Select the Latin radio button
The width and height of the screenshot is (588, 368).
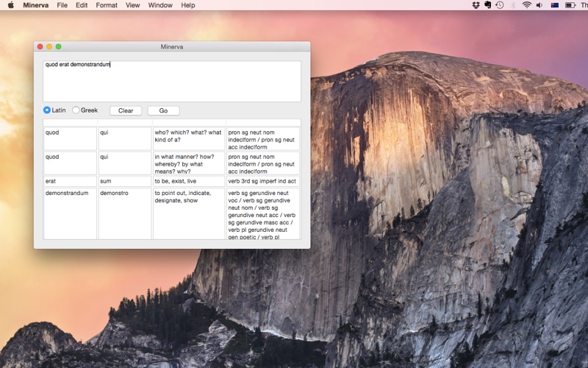point(47,110)
